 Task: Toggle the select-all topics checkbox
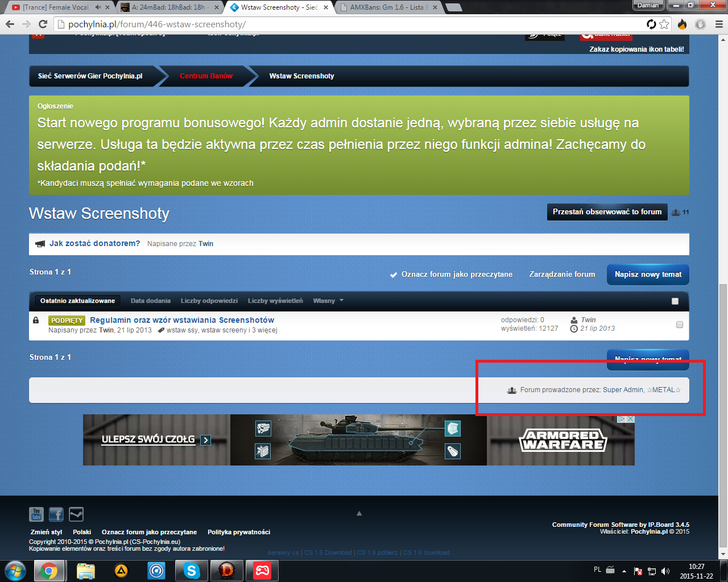tap(675, 301)
